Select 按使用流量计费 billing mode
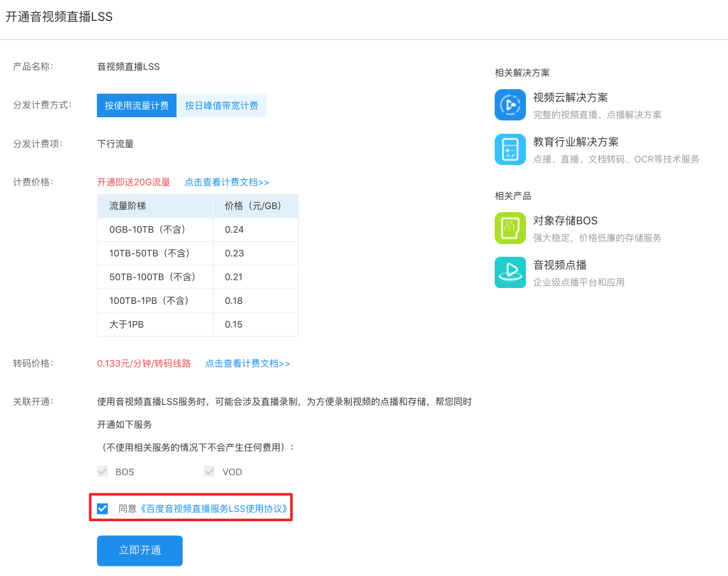 136,105
